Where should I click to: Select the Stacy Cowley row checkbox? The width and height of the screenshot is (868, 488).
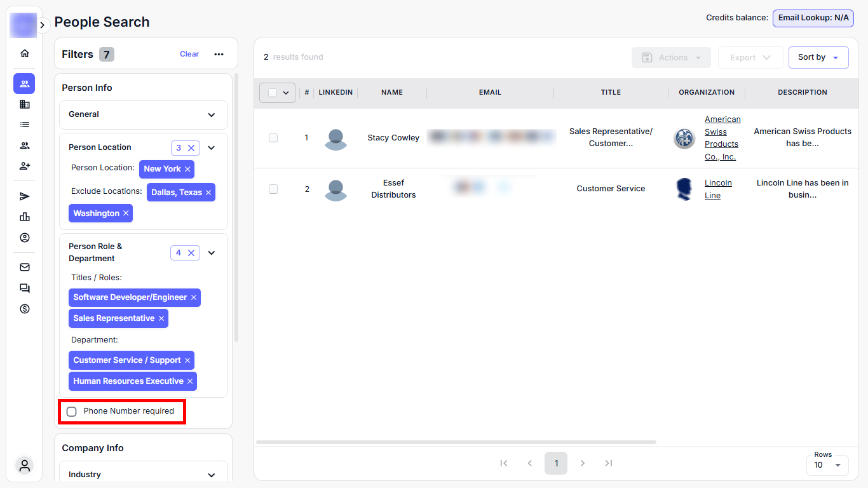[273, 138]
